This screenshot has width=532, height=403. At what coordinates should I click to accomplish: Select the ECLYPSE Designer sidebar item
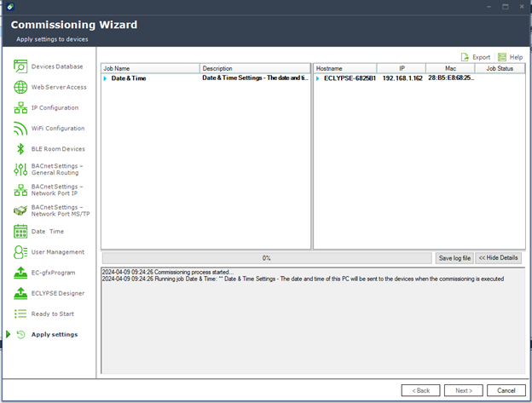coord(58,293)
